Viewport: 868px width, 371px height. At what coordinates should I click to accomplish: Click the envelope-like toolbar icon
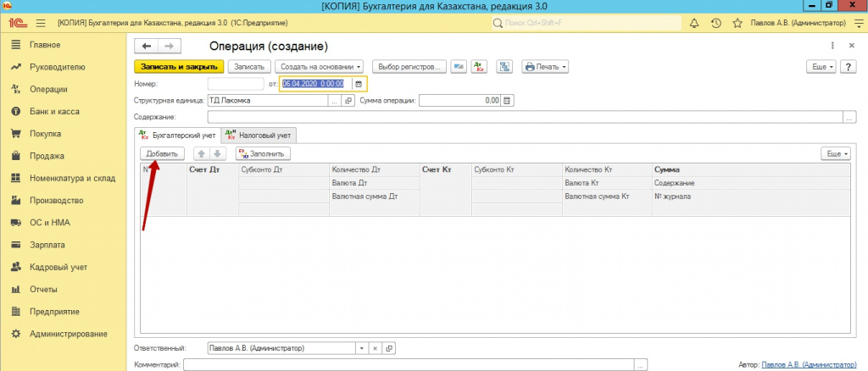point(457,67)
